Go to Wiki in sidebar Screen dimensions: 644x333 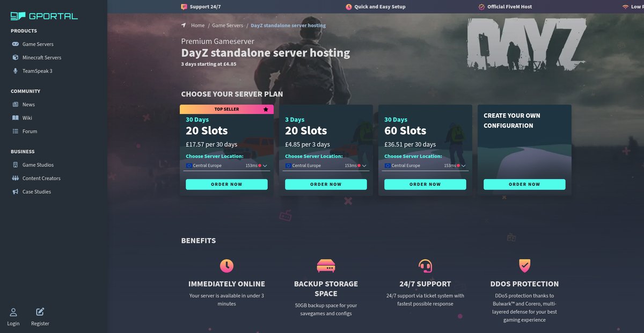[27, 118]
